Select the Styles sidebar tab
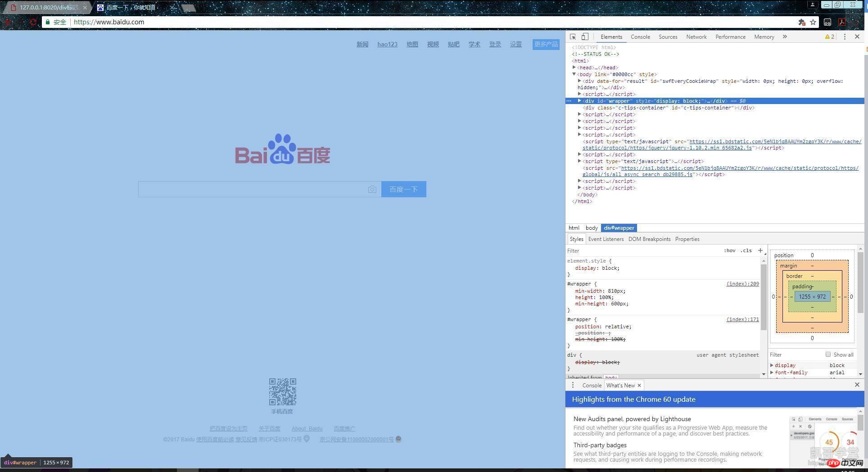868x472 pixels. click(x=576, y=239)
